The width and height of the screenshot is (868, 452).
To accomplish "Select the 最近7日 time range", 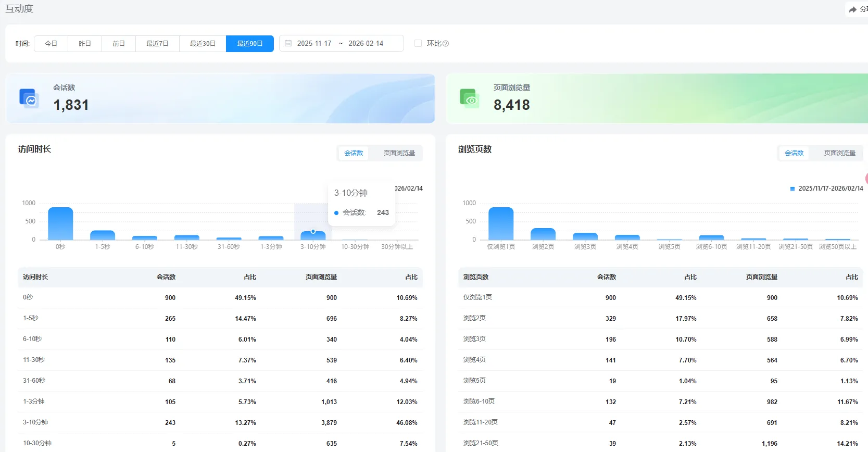I will 157,43.
